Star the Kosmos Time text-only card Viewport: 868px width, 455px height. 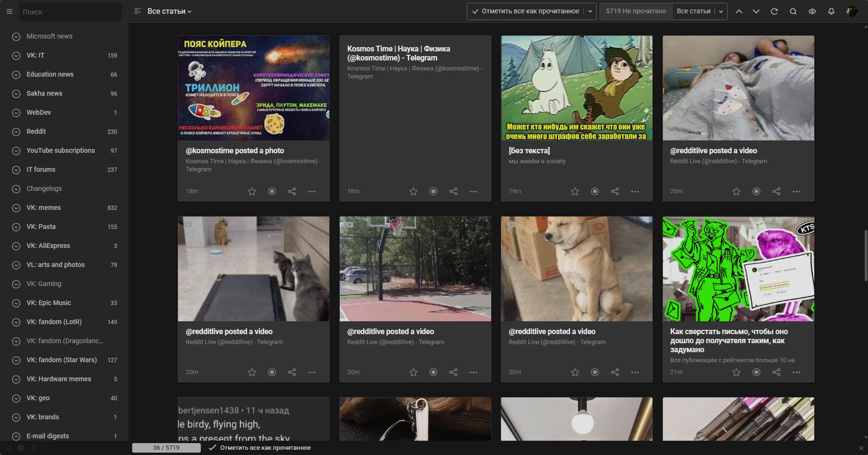click(414, 191)
